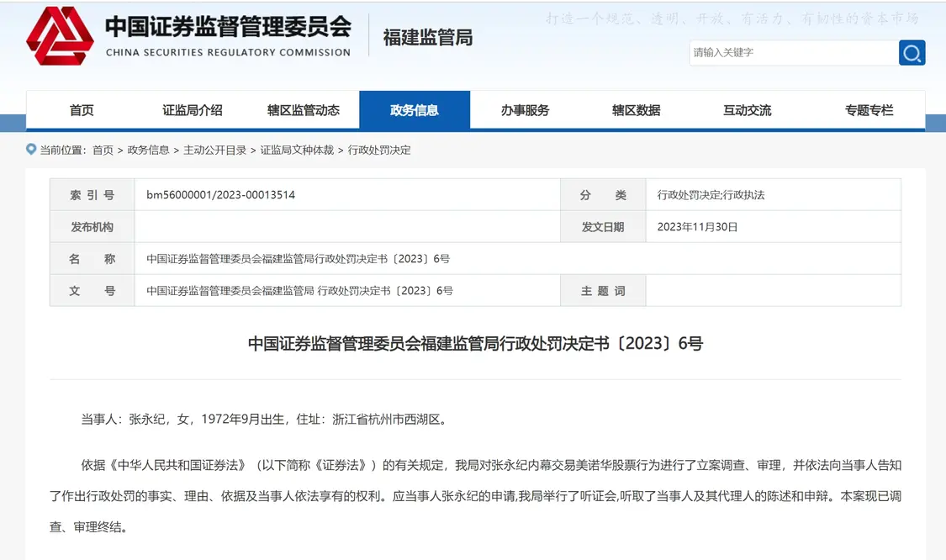Viewport: 946px width, 560px height.
Task: Click the index number bm56000001/2023-00013514
Action: (220, 195)
